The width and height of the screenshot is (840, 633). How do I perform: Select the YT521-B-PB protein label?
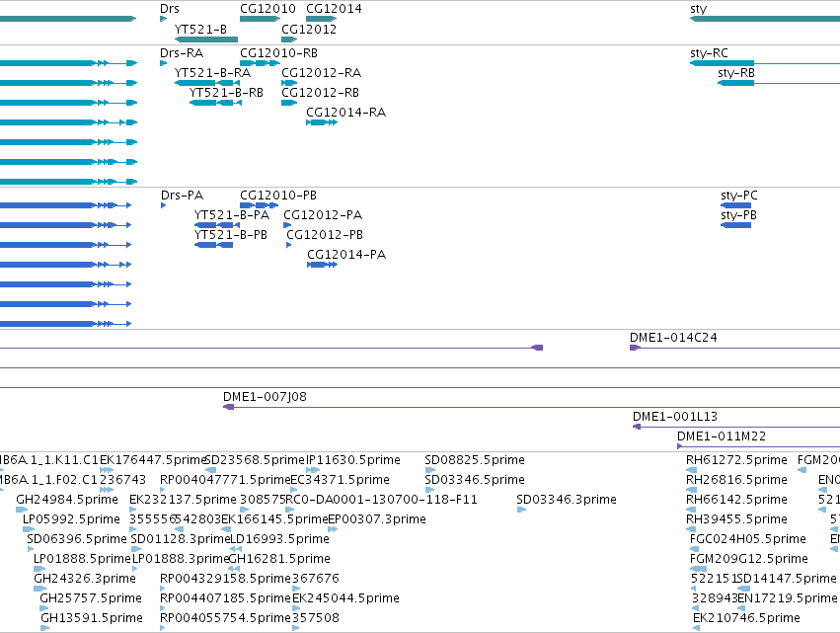tap(231, 235)
